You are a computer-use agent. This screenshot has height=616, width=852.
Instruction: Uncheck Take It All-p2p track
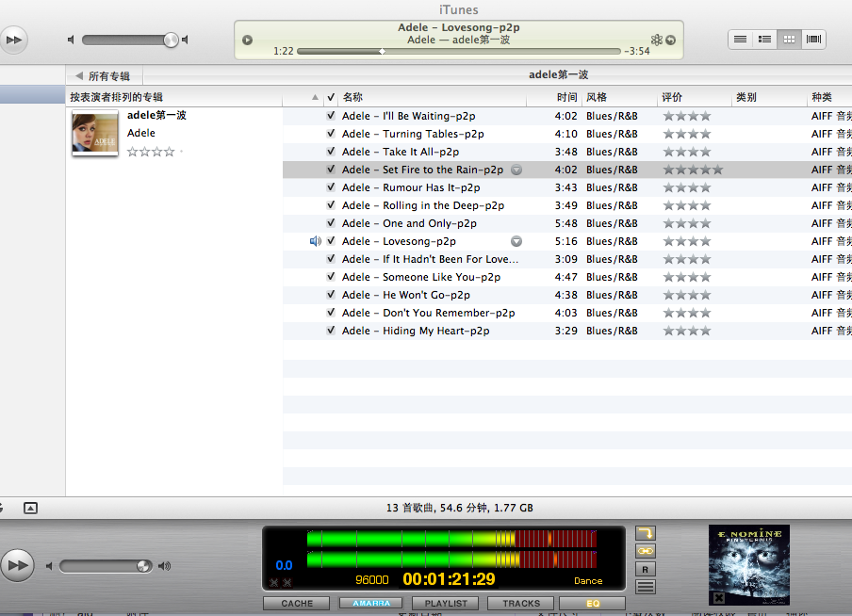click(x=331, y=152)
